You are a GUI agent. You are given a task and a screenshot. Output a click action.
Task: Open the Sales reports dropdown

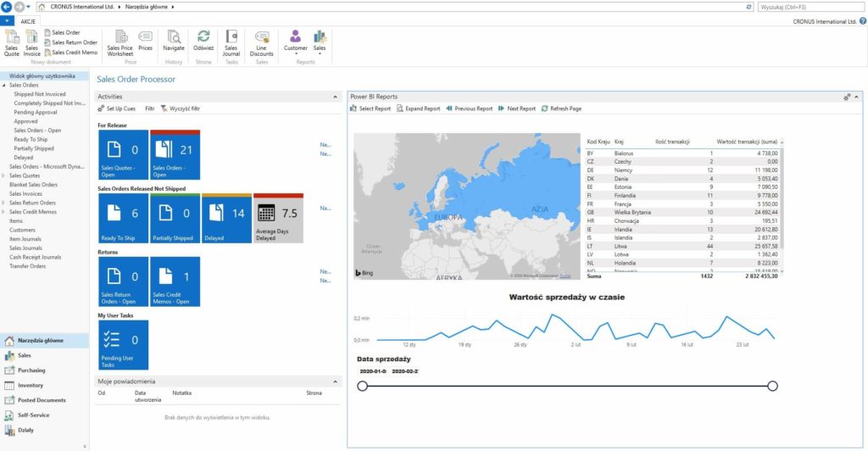[x=320, y=42]
